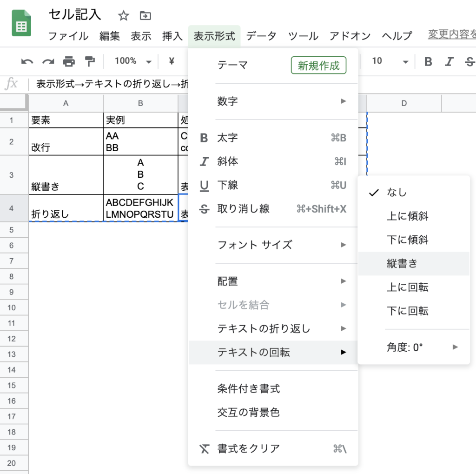This screenshot has width=476, height=474.
Task: Select 書式をクリア clear formatting
Action: point(273,448)
